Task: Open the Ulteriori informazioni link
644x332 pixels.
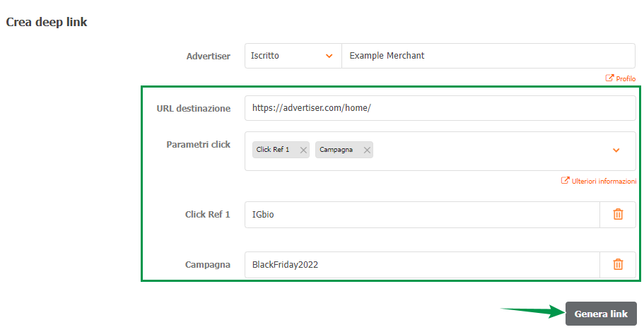Action: (x=603, y=182)
